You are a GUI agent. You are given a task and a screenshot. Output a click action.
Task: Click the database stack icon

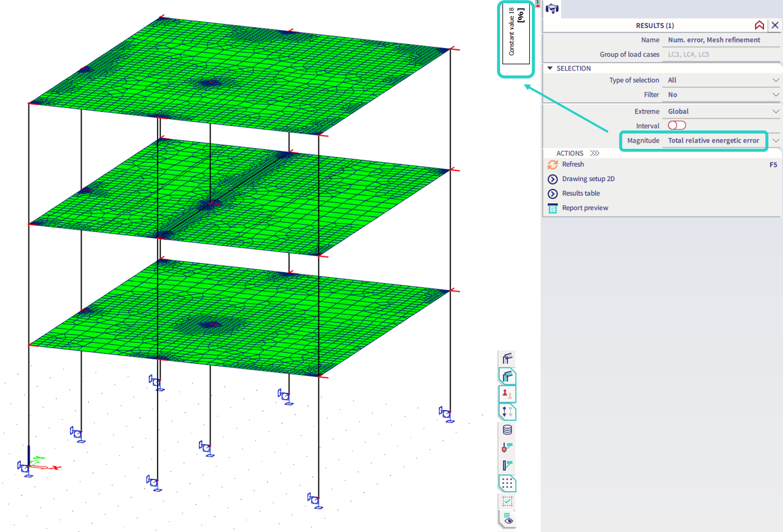(507, 429)
